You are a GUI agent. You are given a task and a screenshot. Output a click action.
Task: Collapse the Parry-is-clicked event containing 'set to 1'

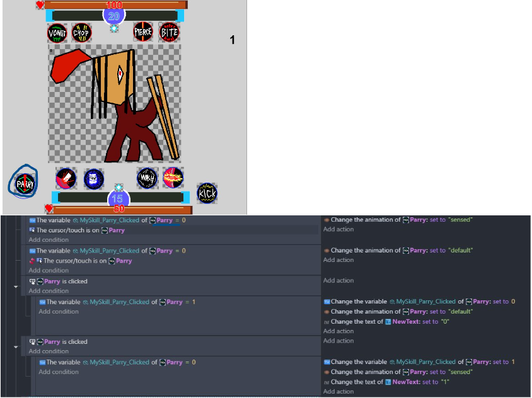16,347
